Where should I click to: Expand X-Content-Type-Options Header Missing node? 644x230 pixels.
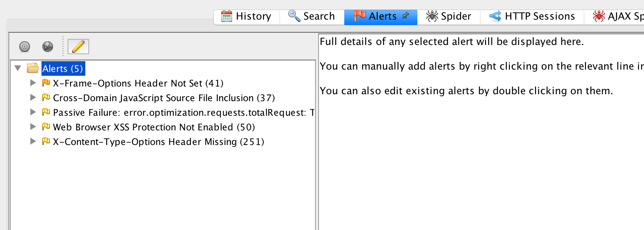[33, 141]
